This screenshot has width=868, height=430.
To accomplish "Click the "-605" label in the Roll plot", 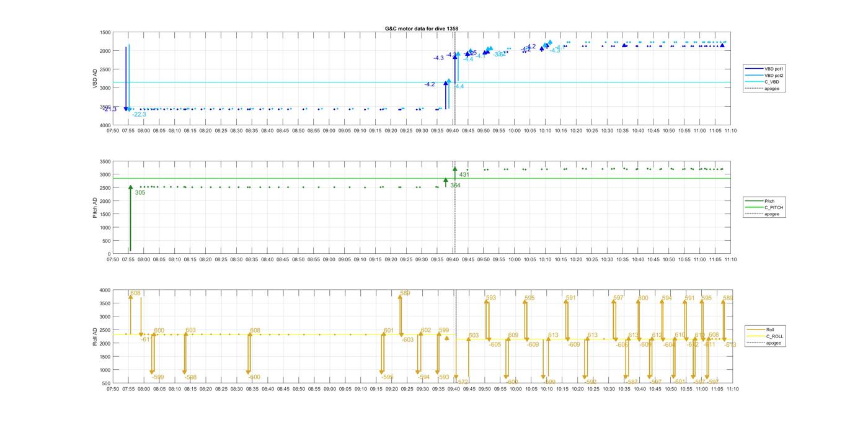I will [x=495, y=344].
